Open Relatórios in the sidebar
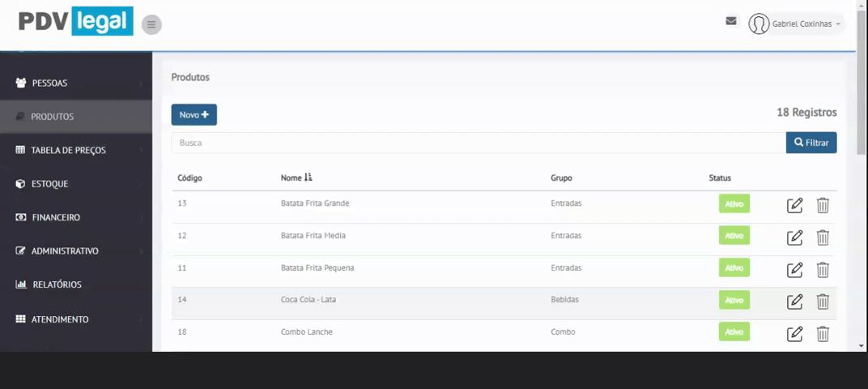This screenshot has height=389, width=868. 76,284
